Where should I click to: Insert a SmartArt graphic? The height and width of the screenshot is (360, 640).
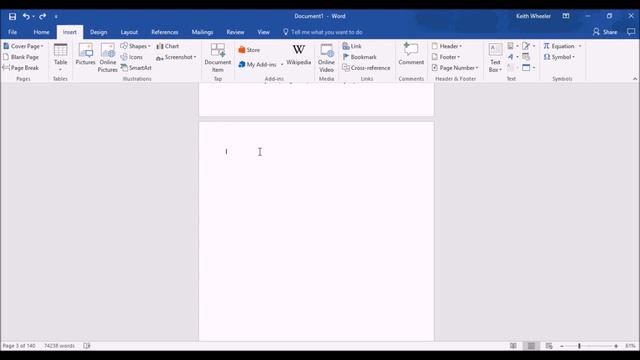(x=136, y=68)
